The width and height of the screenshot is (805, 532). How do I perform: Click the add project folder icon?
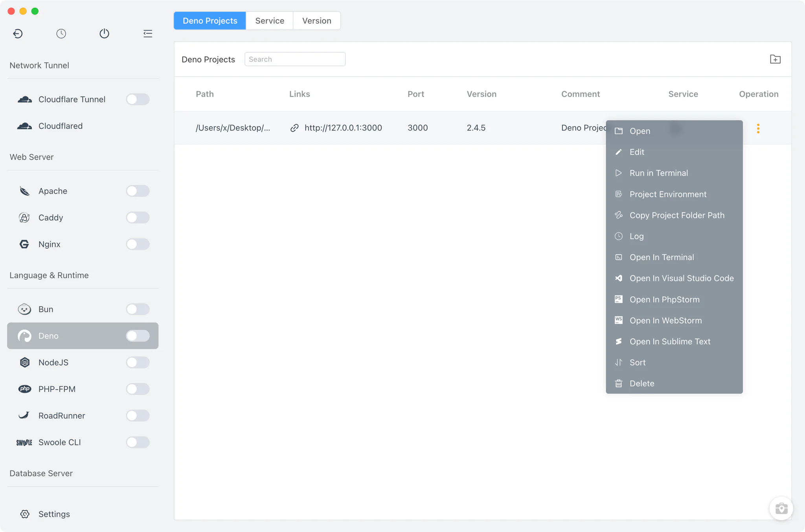[775, 59]
